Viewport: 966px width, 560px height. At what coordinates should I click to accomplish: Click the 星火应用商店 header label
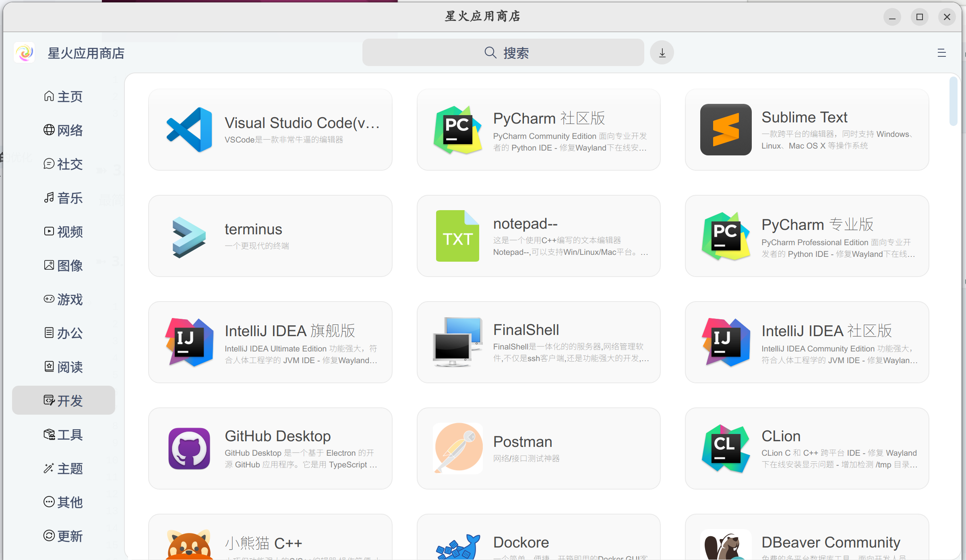tap(86, 53)
